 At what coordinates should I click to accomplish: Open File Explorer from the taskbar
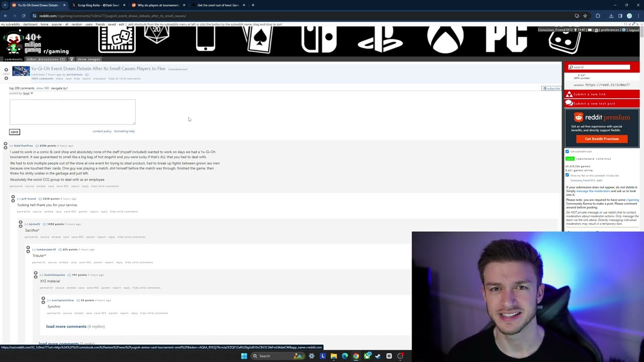tap(334, 356)
